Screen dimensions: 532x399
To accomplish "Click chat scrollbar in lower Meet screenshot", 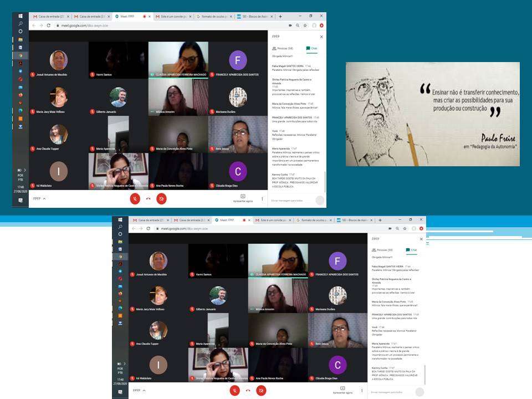I will pos(424,375).
